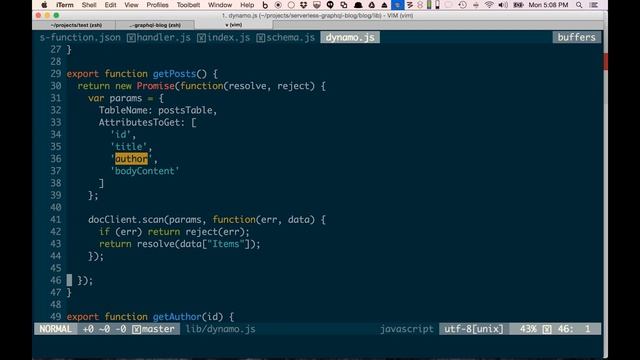Image resolution: width=640 pixels, height=360 pixels.
Task: Click the green bar meter icon
Action: (x=429, y=5)
